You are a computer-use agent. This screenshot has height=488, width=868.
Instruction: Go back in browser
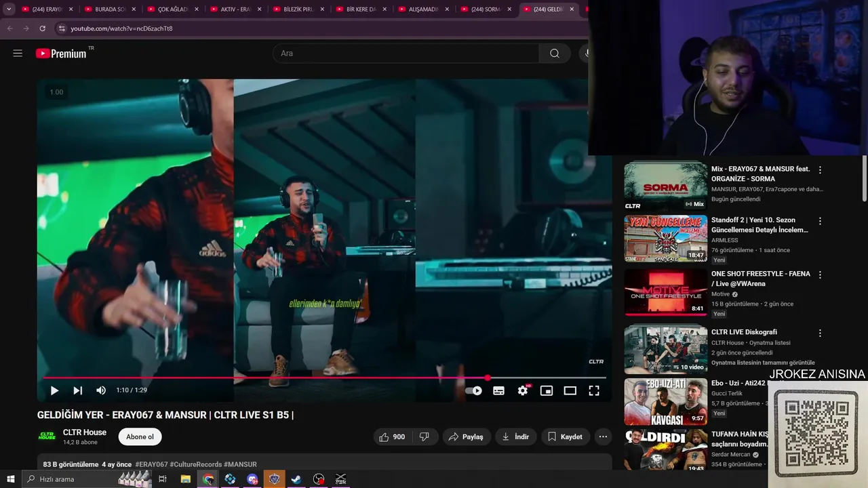[x=9, y=28]
